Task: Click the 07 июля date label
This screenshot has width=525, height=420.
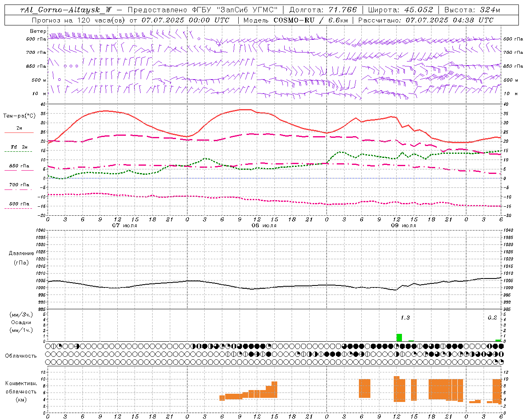Action: [x=125, y=226]
